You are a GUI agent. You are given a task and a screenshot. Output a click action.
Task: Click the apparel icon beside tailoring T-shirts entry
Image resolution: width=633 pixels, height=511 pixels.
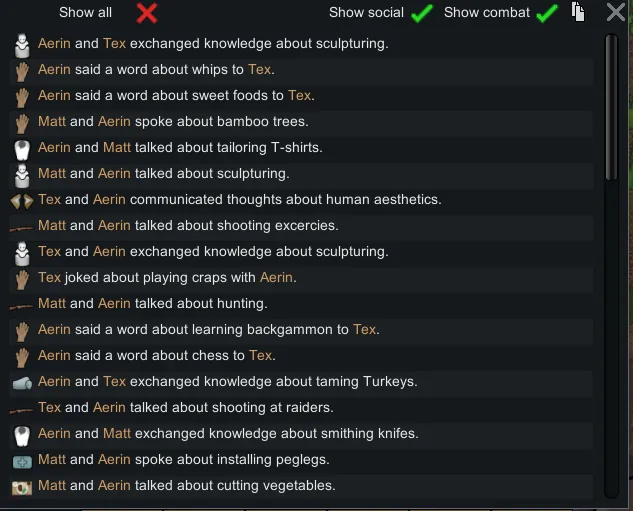(x=22, y=148)
